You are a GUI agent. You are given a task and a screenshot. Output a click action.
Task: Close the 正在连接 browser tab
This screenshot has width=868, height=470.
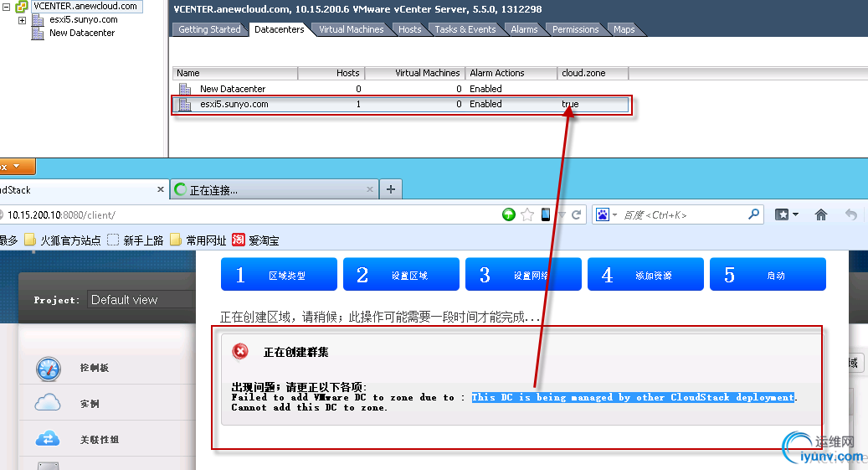tap(370, 189)
